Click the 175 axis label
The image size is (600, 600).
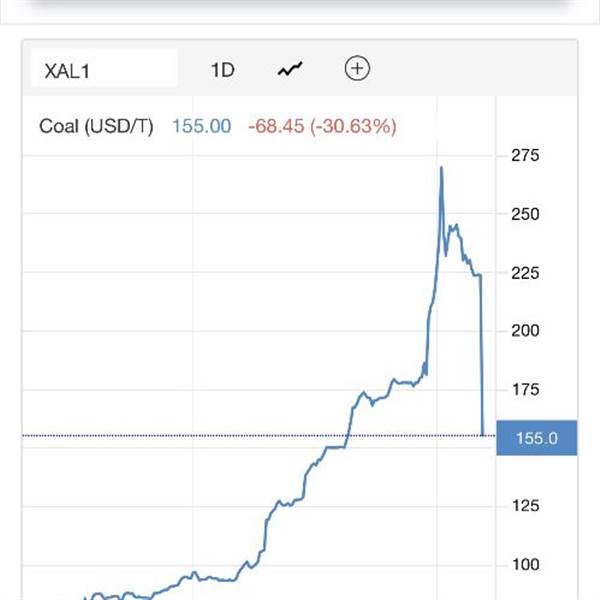click(525, 390)
